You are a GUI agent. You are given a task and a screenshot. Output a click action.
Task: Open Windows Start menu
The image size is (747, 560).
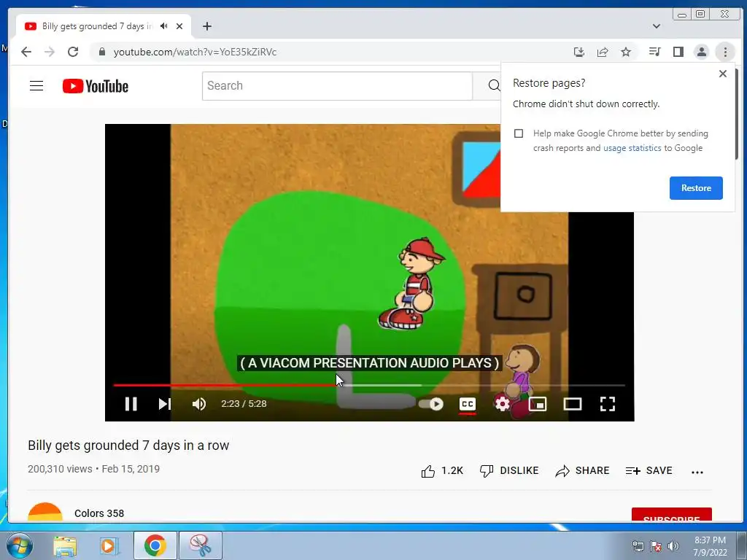click(x=20, y=545)
